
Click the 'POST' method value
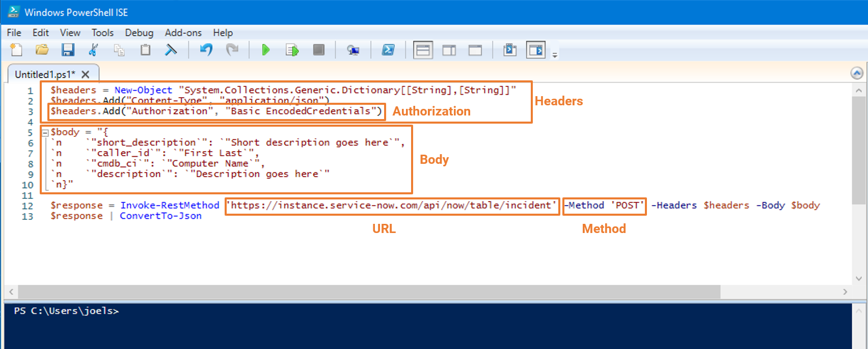627,205
